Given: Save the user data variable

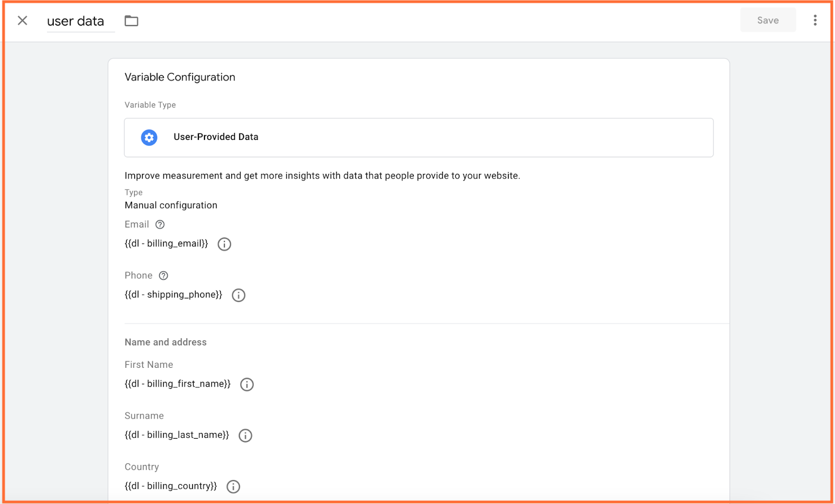Looking at the screenshot, I should tap(768, 20).
